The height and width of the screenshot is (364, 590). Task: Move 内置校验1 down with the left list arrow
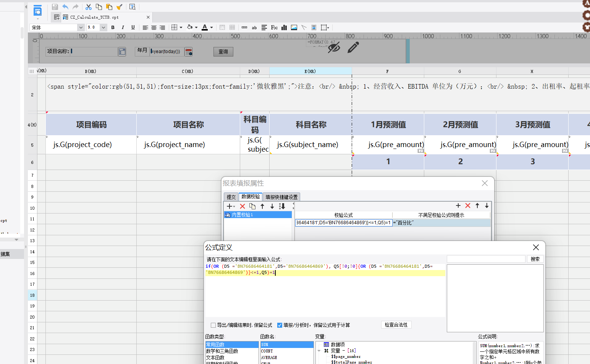(272, 206)
